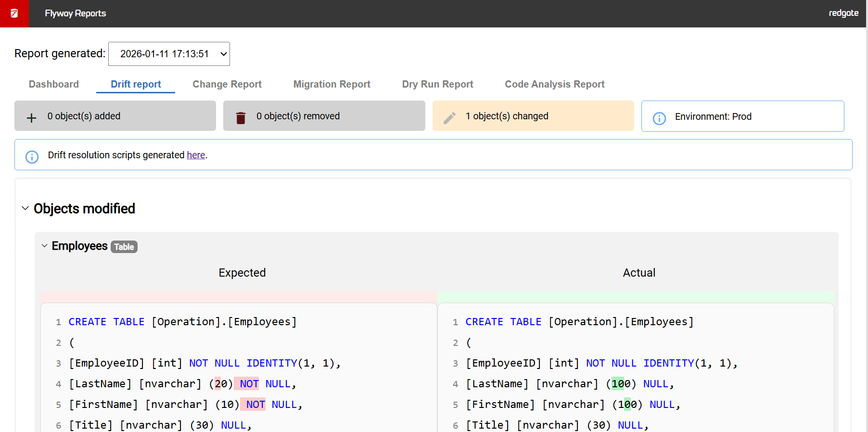The image size is (868, 432).
Task: Click the pencil icon for objects changed
Action: [449, 118]
